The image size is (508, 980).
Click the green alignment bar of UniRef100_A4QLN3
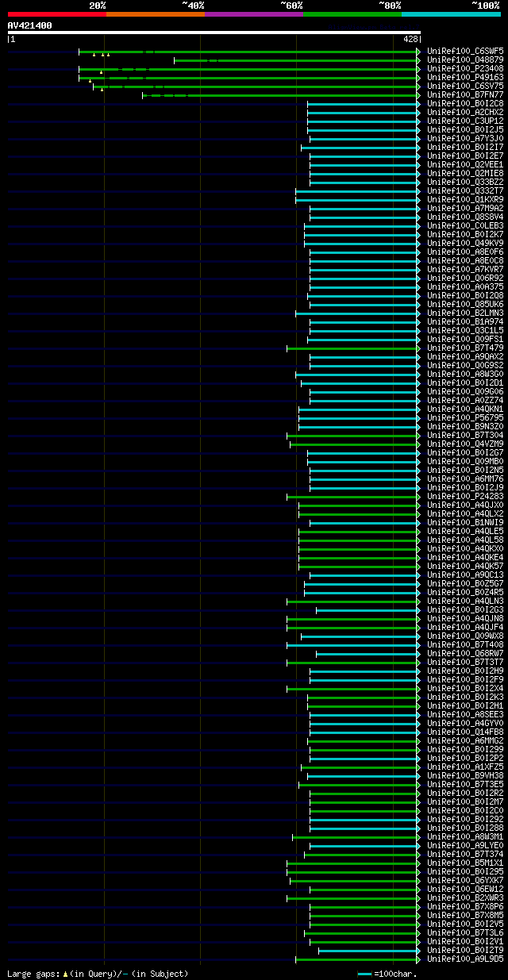[x=352, y=601]
